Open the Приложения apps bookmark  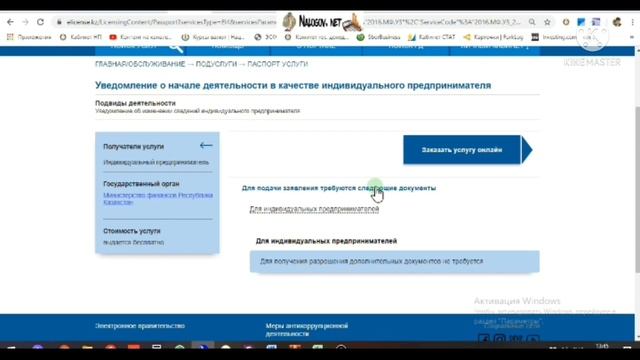(29, 37)
